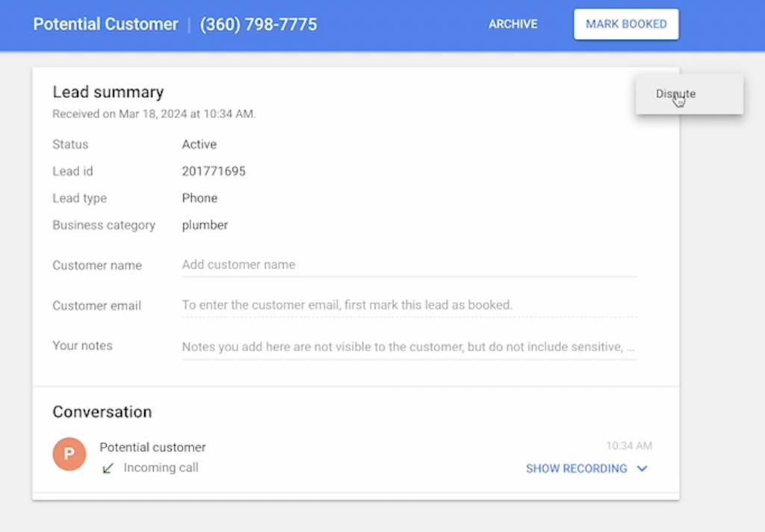Click the Status label
765x532 pixels.
[x=70, y=144]
